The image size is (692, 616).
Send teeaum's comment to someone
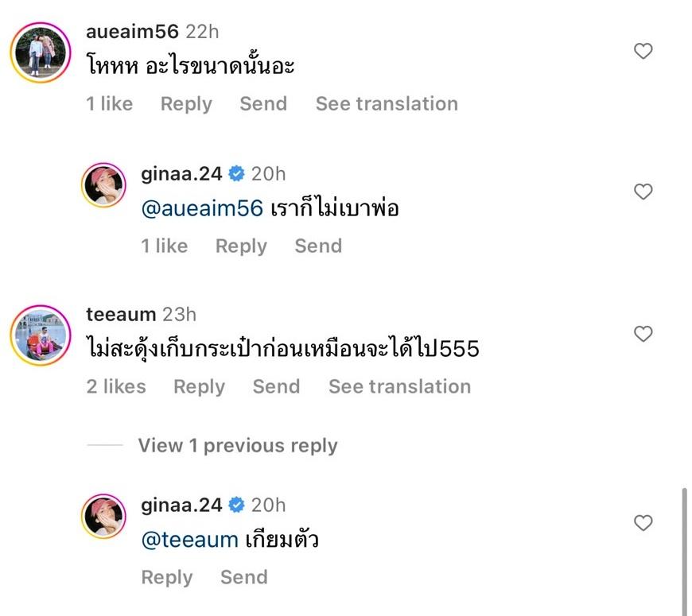click(x=276, y=387)
